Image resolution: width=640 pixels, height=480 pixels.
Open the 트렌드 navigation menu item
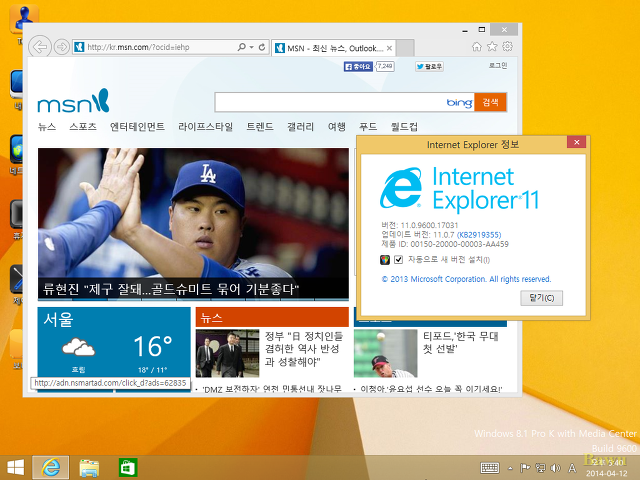coord(260,127)
